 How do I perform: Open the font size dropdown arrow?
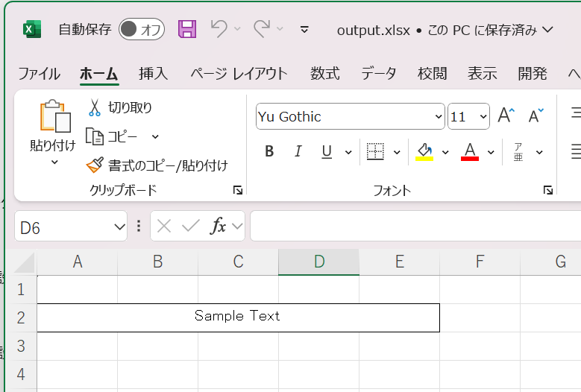[483, 116]
